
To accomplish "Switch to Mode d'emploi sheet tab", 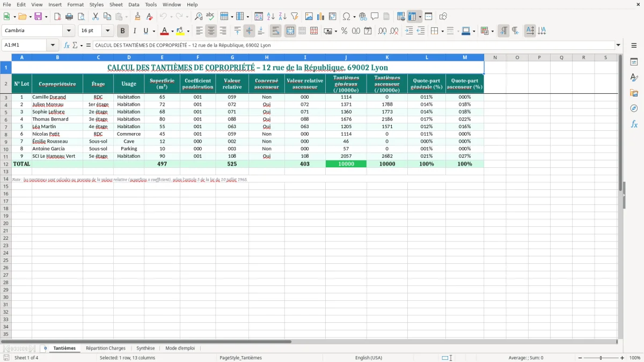I will click(x=180, y=348).
